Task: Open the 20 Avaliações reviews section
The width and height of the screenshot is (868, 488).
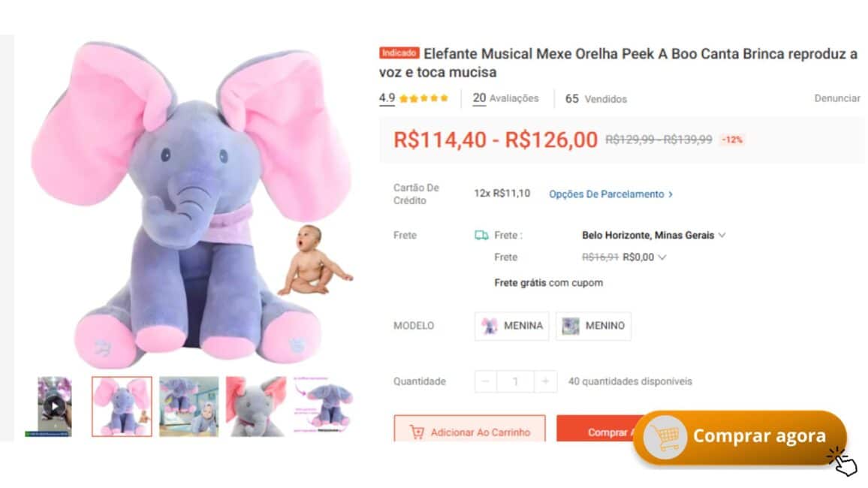Action: point(505,98)
